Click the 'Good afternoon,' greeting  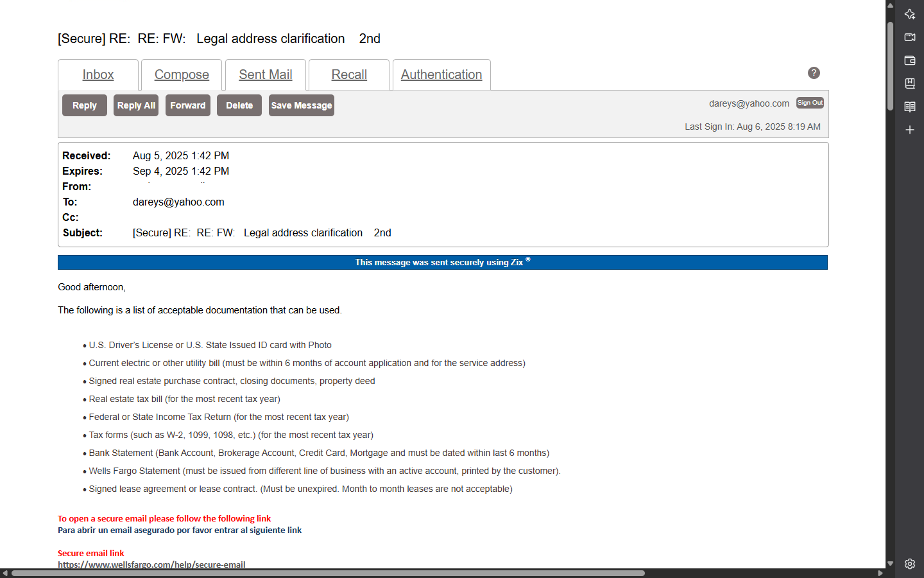pos(92,287)
